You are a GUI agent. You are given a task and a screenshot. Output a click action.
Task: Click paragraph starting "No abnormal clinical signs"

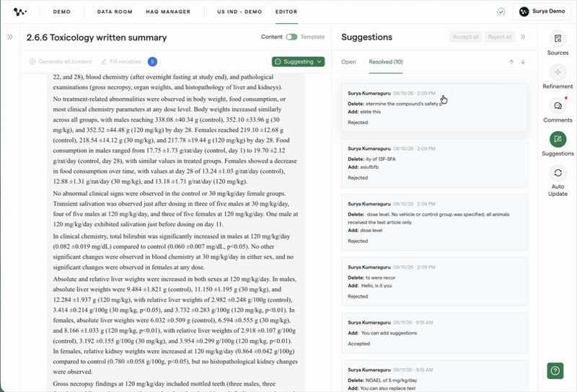click(x=175, y=208)
